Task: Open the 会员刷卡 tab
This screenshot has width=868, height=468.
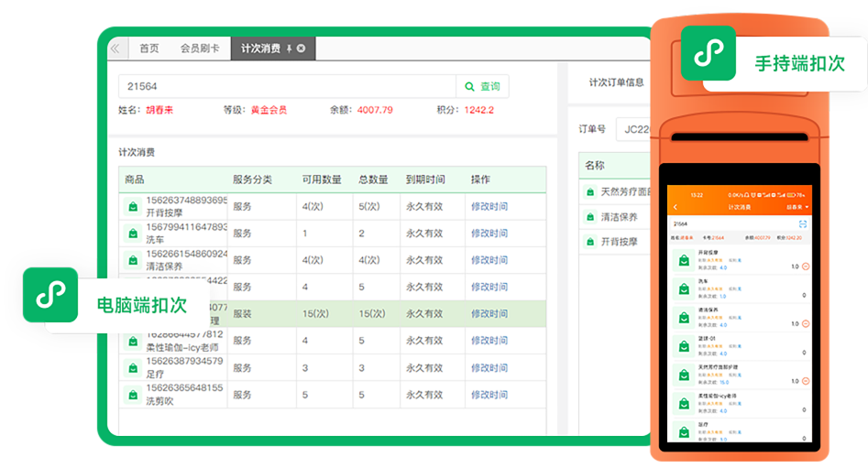Action: point(199,49)
